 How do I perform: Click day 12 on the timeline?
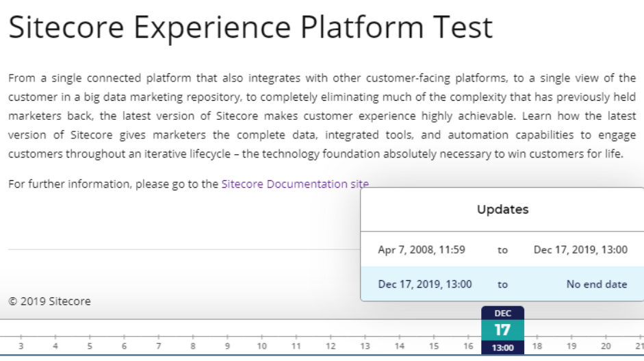coord(331,346)
